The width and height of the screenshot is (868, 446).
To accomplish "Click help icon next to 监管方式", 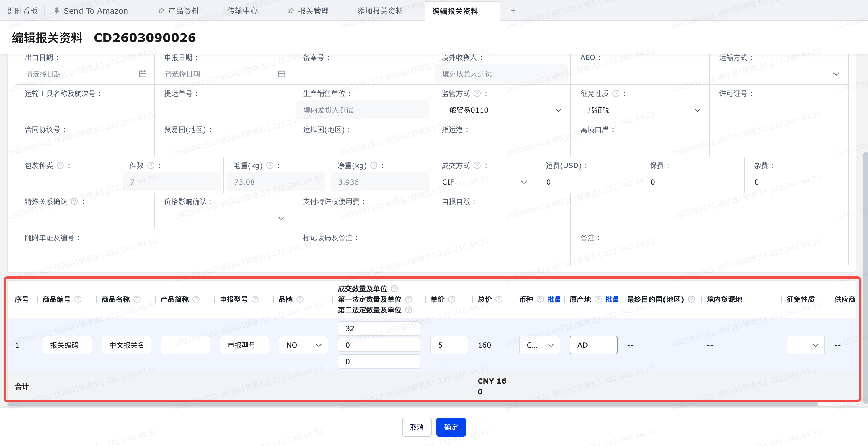I will [x=477, y=93].
